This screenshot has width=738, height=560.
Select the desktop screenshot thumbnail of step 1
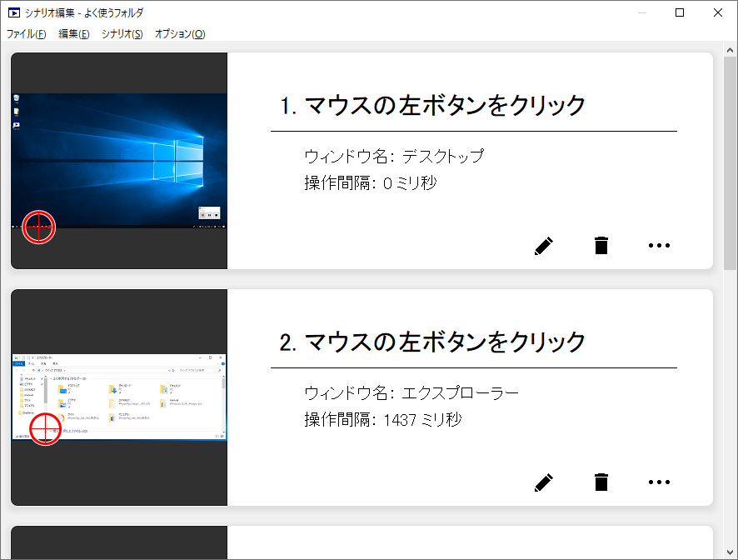[x=119, y=158]
